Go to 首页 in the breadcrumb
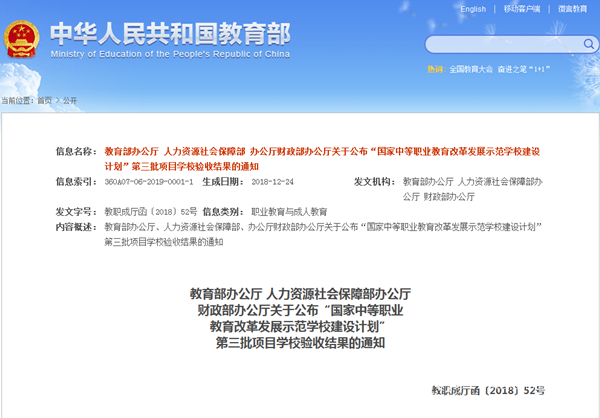 [45, 100]
